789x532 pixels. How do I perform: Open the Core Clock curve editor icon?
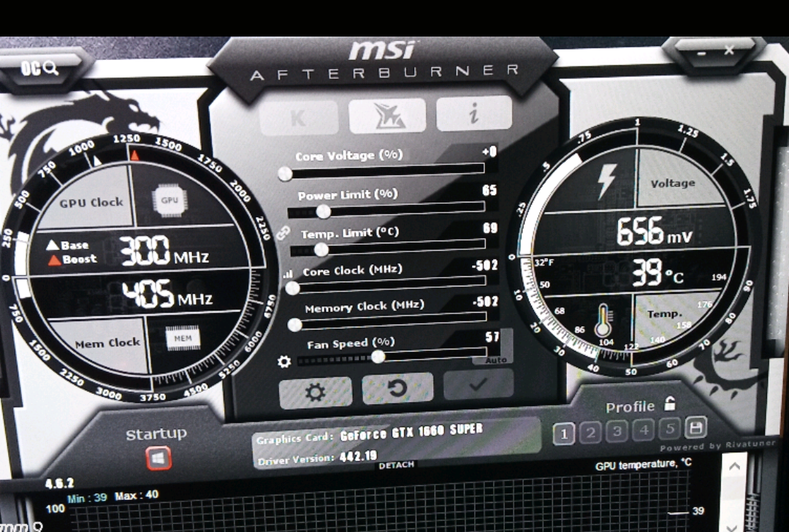[288, 274]
